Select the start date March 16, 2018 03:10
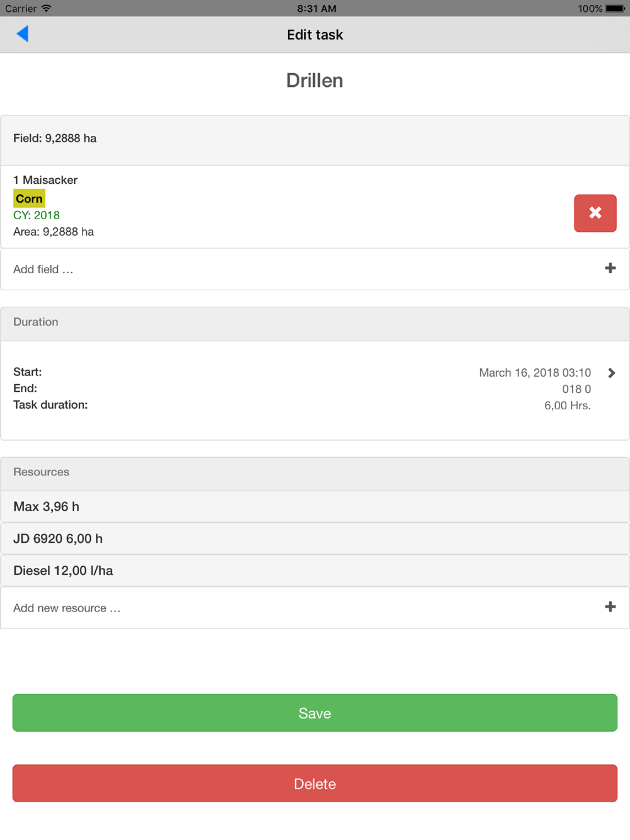 534,373
